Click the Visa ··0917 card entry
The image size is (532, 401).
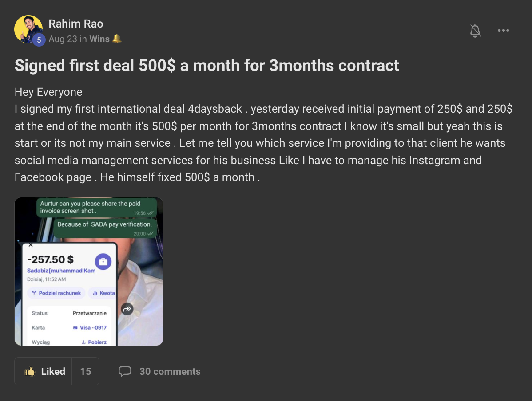[90, 327]
